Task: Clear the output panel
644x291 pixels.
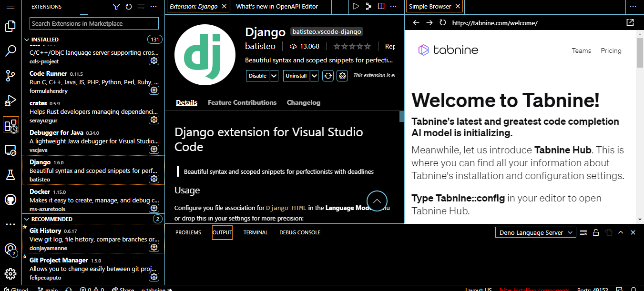Action: pos(583,232)
